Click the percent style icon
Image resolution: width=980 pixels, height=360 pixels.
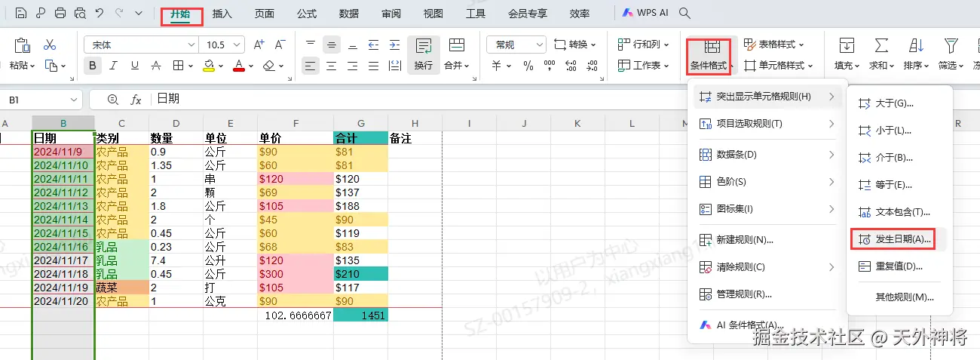(x=528, y=66)
